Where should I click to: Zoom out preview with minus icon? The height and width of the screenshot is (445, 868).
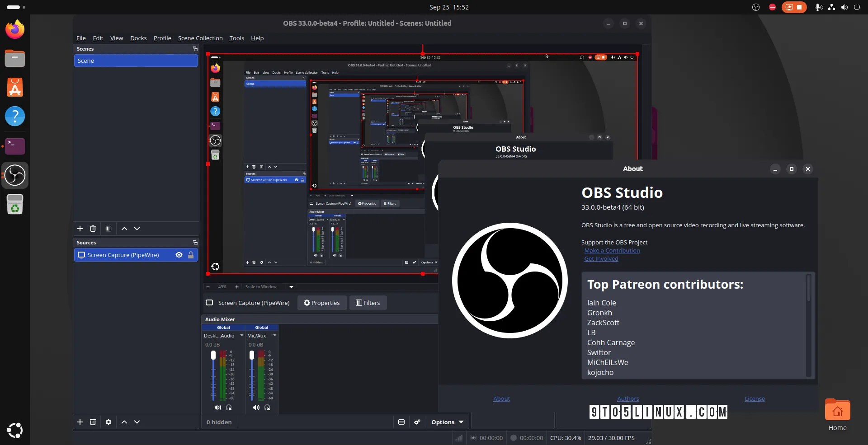pyautogui.click(x=208, y=287)
